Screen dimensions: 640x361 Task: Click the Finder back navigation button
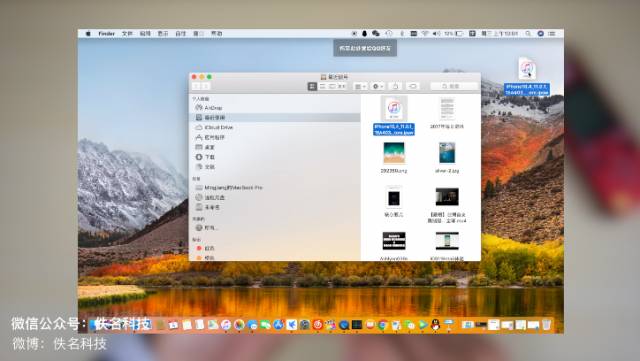pyautogui.click(x=197, y=86)
